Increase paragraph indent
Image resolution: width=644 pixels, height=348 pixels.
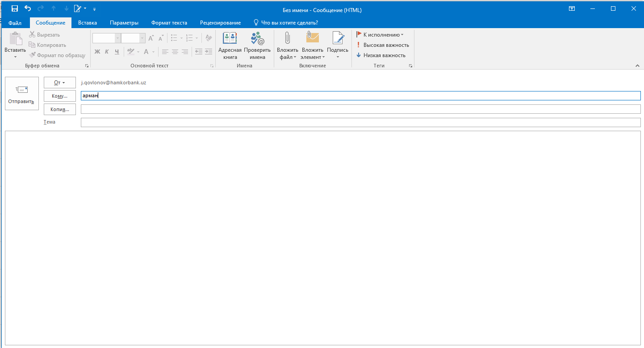click(x=208, y=52)
